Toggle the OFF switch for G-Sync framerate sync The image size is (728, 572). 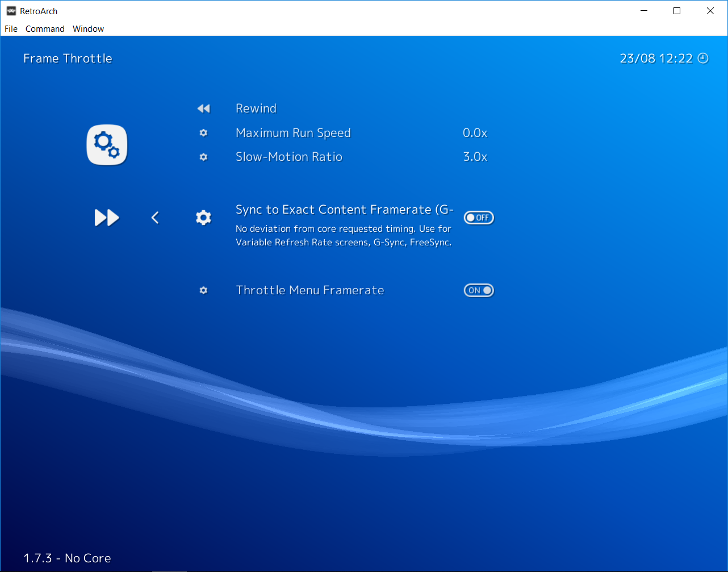[479, 217]
